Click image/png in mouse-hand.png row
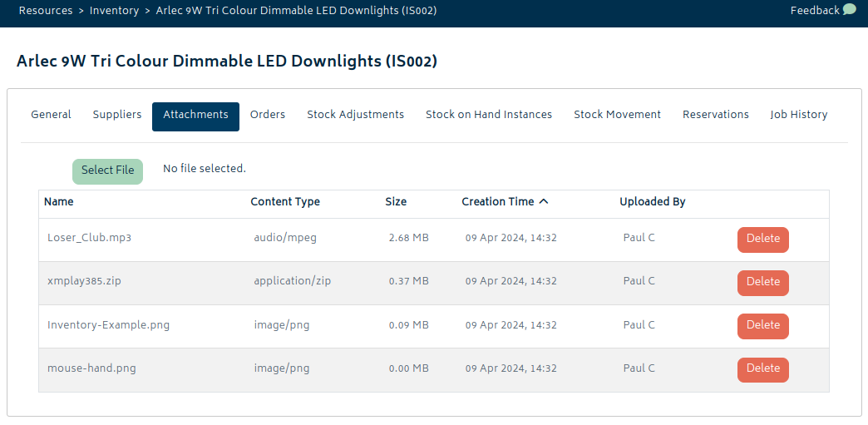 tap(282, 368)
